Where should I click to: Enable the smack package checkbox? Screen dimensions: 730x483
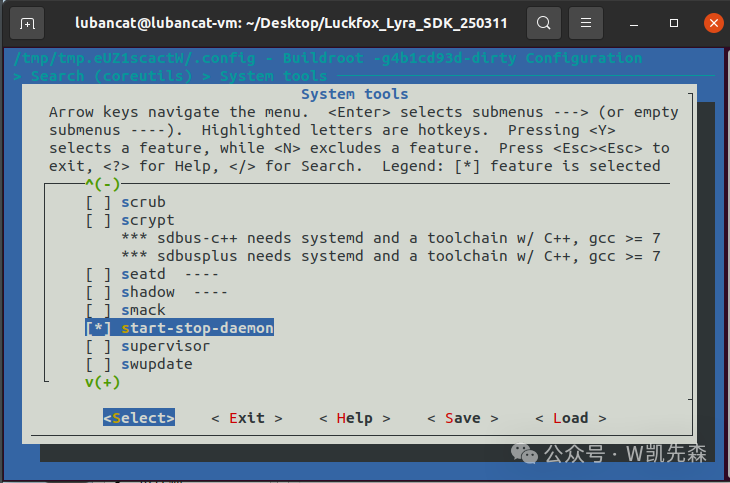click(x=99, y=310)
